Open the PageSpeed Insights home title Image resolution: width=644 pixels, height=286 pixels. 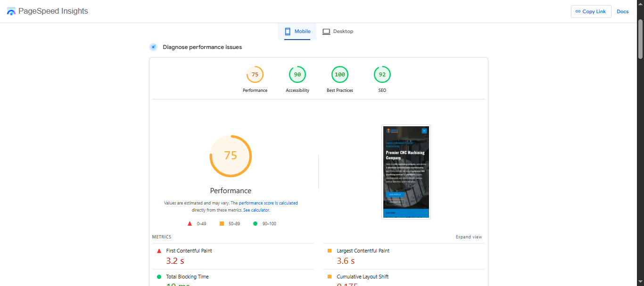point(53,11)
